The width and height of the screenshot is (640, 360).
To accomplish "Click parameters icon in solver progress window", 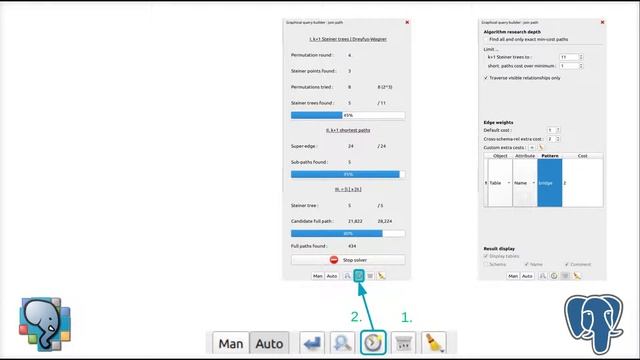I will tap(370, 276).
